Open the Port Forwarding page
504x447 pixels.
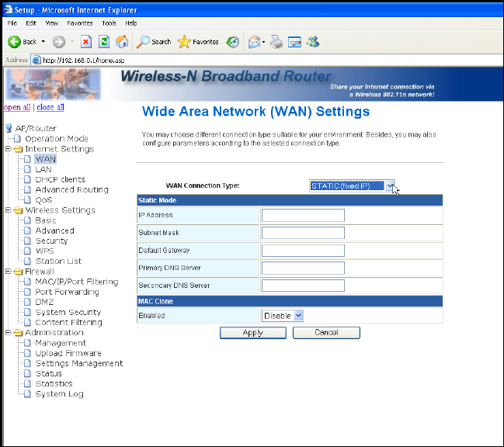pyautogui.click(x=67, y=292)
